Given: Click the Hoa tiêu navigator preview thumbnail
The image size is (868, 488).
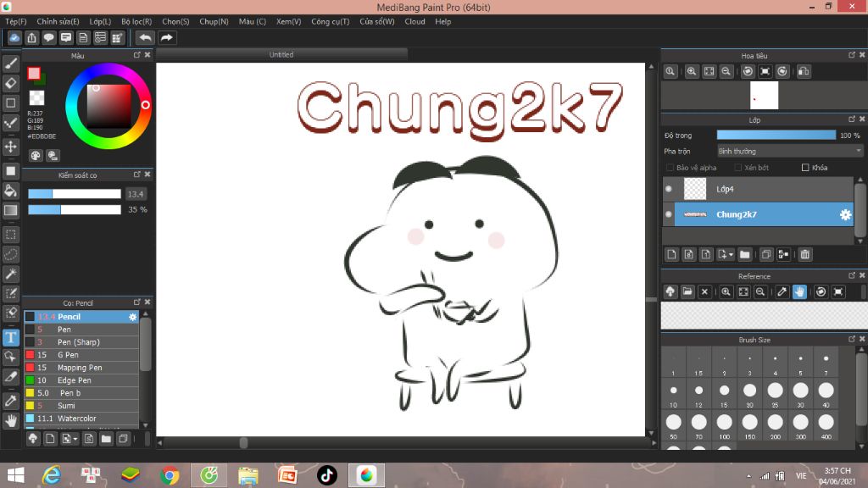Looking at the screenshot, I should 764,96.
